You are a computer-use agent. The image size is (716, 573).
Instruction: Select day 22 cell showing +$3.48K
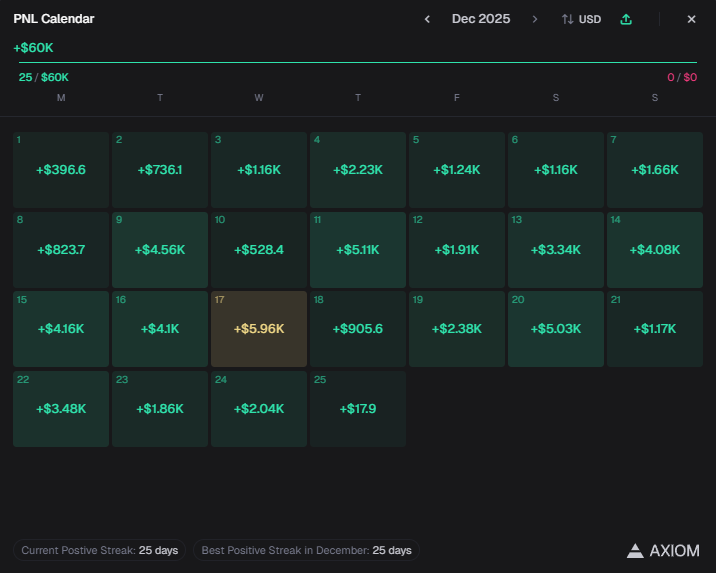(x=61, y=409)
